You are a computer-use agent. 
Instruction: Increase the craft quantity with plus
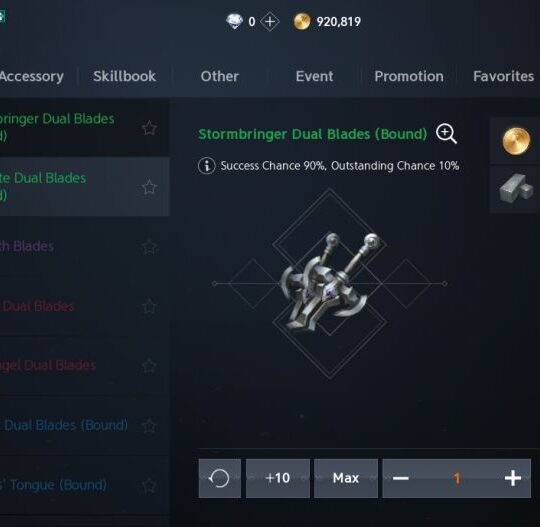[x=513, y=478]
